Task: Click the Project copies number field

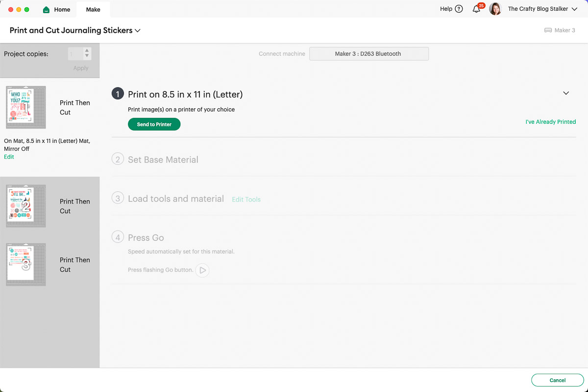Action: (x=75, y=54)
